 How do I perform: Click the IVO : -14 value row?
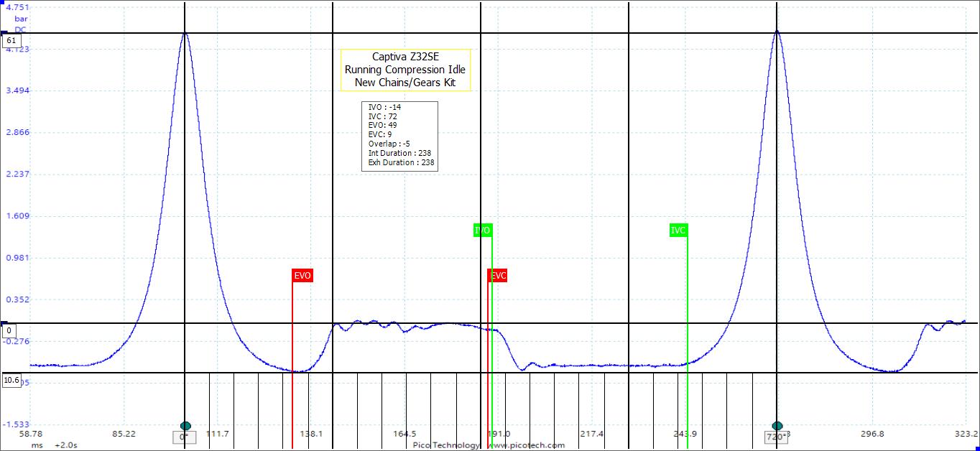[x=384, y=107]
